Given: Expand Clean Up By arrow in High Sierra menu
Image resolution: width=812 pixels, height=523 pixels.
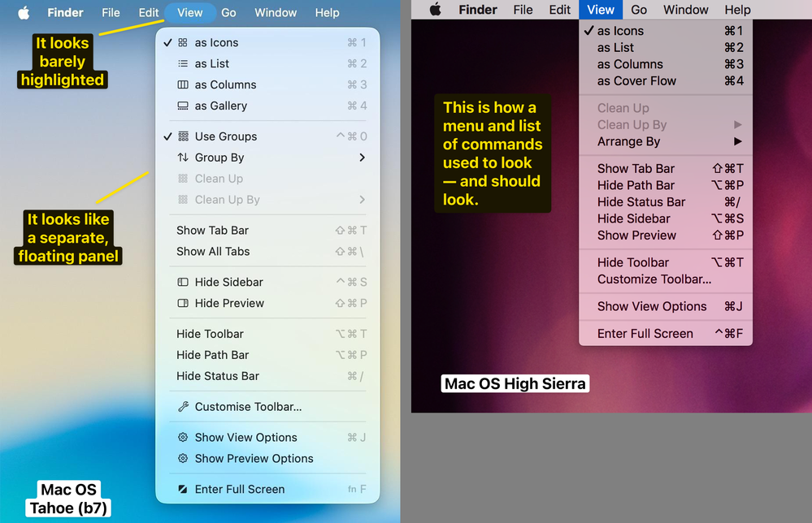Looking at the screenshot, I should (x=737, y=125).
